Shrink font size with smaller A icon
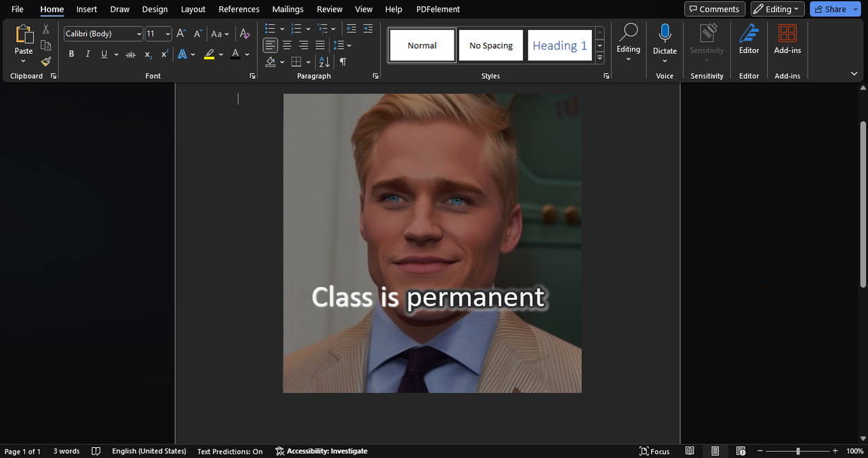This screenshot has width=868, height=458. [x=198, y=33]
